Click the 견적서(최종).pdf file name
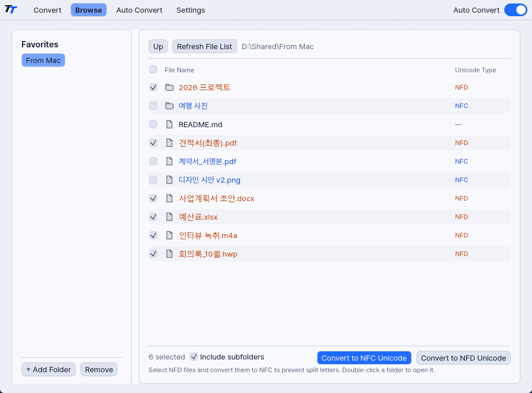This screenshot has height=393, width=532. (x=208, y=143)
